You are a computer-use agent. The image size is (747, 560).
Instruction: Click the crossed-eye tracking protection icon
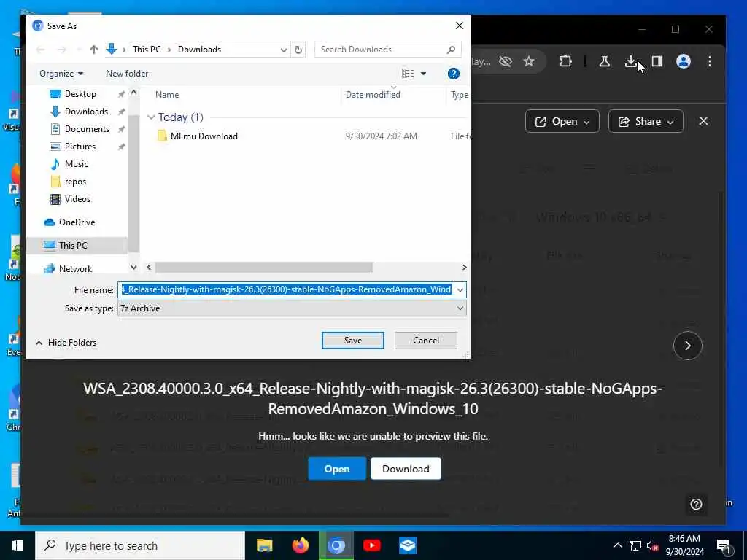[x=505, y=61]
